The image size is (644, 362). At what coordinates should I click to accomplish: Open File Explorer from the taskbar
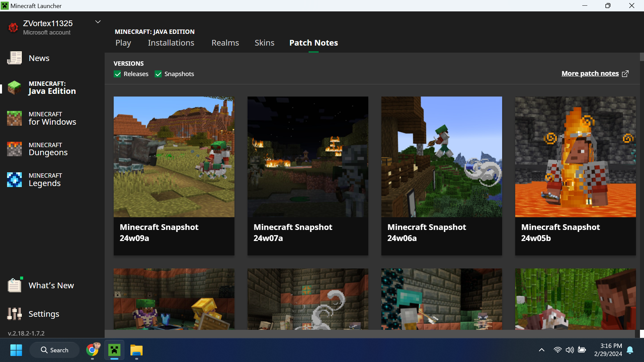click(136, 350)
